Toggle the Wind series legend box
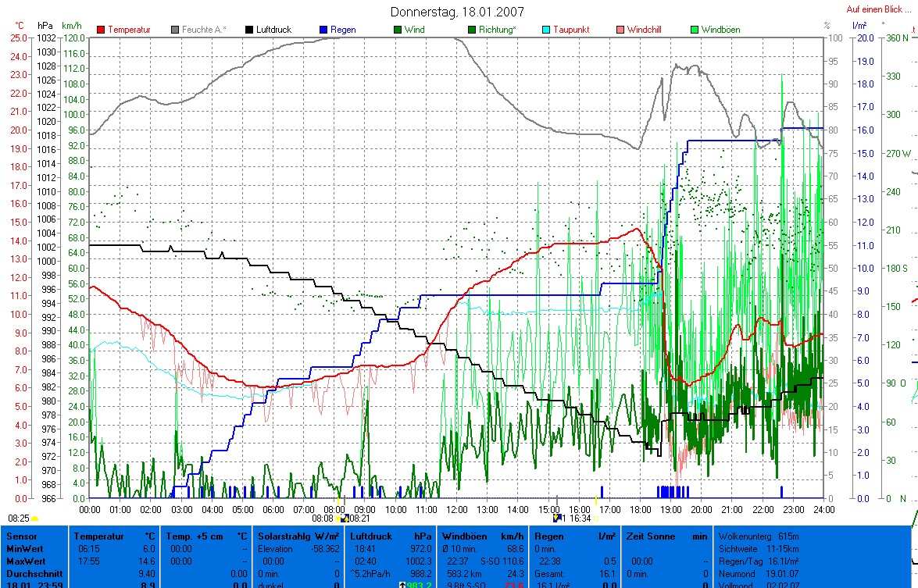 (398, 30)
